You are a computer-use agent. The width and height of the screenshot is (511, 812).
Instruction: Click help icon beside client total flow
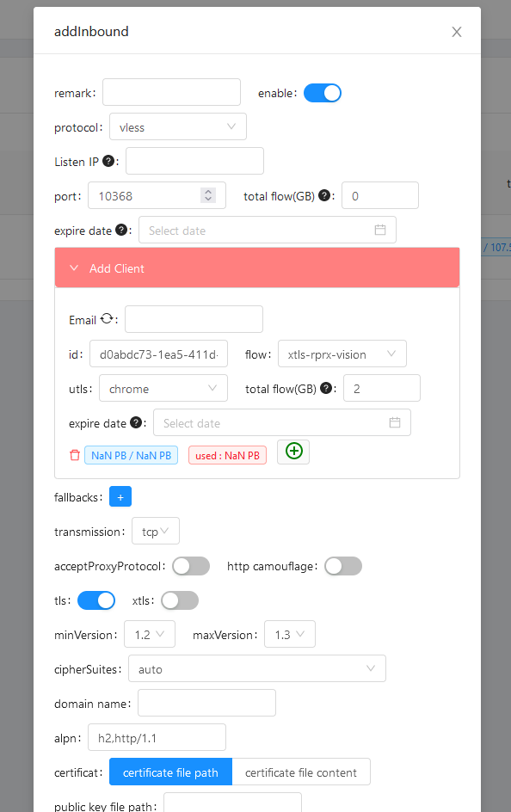(326, 388)
